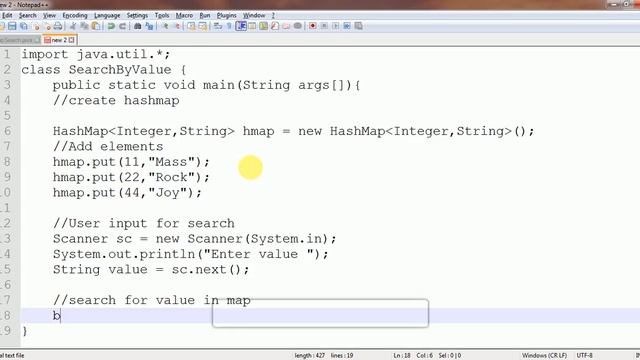Viewport: 640px width, 360px height.
Task: Open the Encoding menu
Action: [x=75, y=16]
